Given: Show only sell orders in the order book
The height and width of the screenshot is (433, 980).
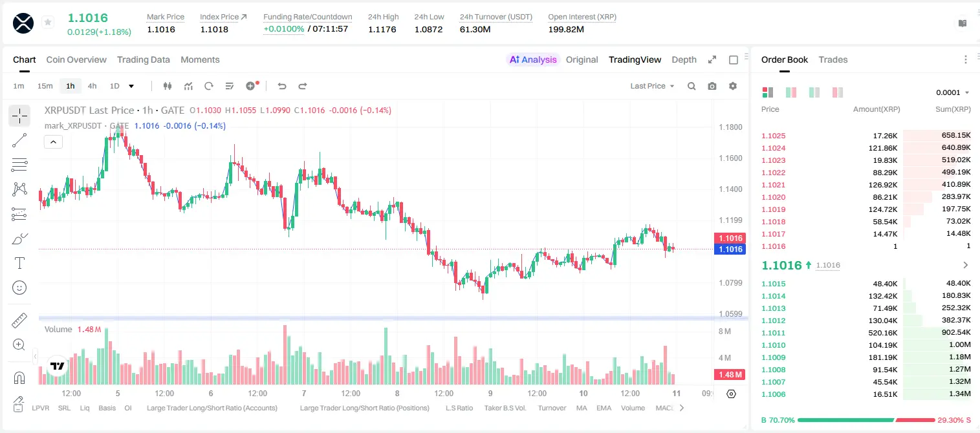Looking at the screenshot, I should point(838,92).
